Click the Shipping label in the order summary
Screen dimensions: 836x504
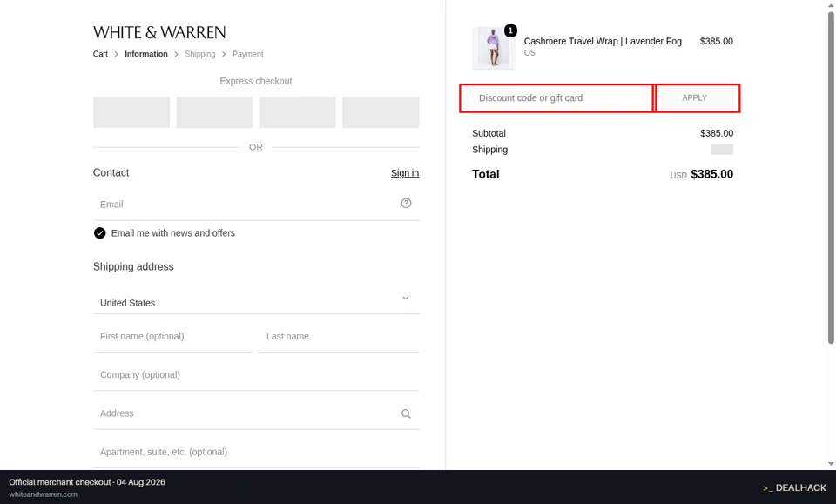tap(489, 150)
